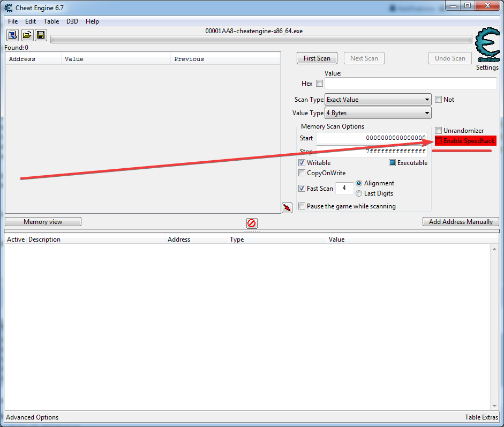
Task: Uncheck the Writable option
Action: click(302, 163)
